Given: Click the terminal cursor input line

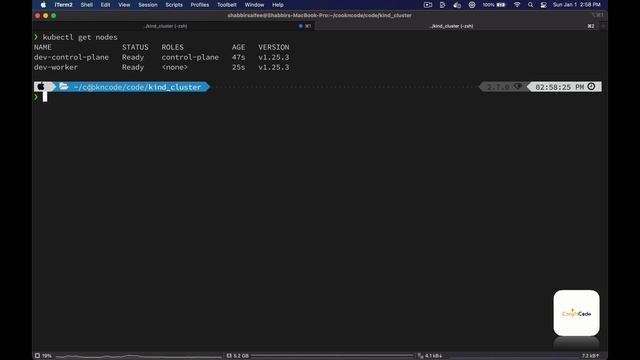Looking at the screenshot, I should tap(44, 97).
